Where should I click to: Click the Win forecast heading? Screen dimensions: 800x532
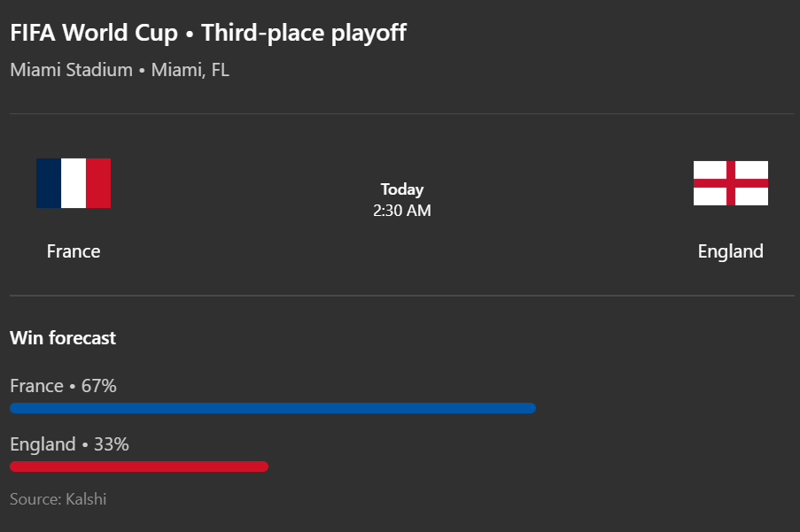[63, 338]
